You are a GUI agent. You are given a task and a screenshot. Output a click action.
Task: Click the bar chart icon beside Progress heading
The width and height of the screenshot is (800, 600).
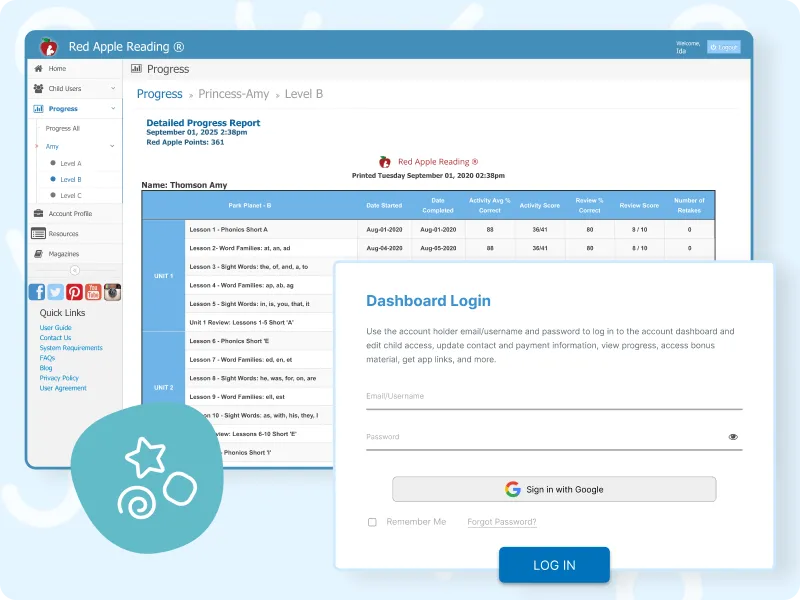tap(136, 68)
